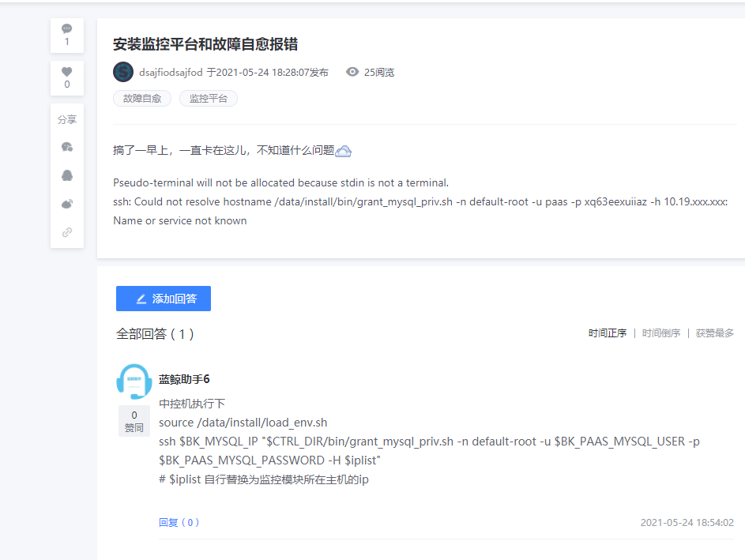
Task: Upvote the answer with 赞同 button
Action: 134,421
